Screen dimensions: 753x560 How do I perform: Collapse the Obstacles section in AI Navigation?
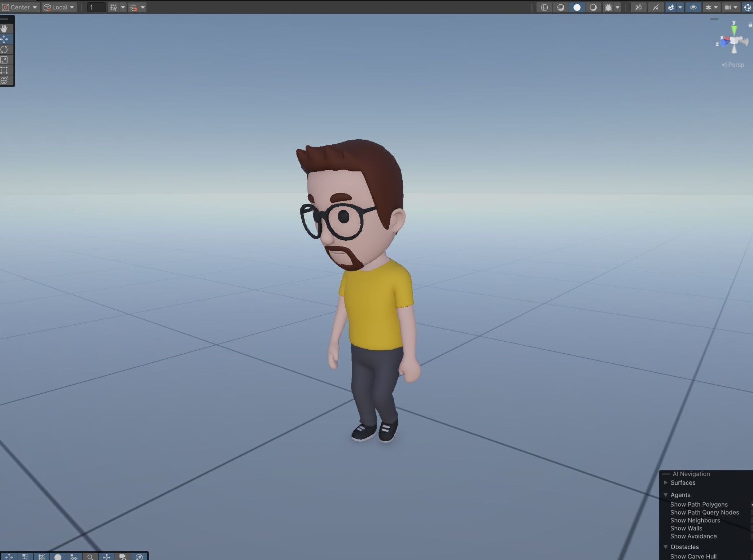(x=666, y=547)
